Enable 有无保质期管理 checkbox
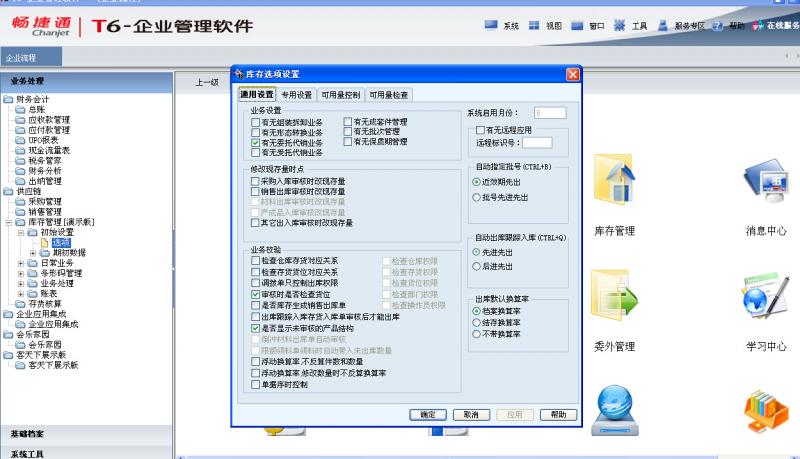The image size is (800, 459). pos(348,141)
